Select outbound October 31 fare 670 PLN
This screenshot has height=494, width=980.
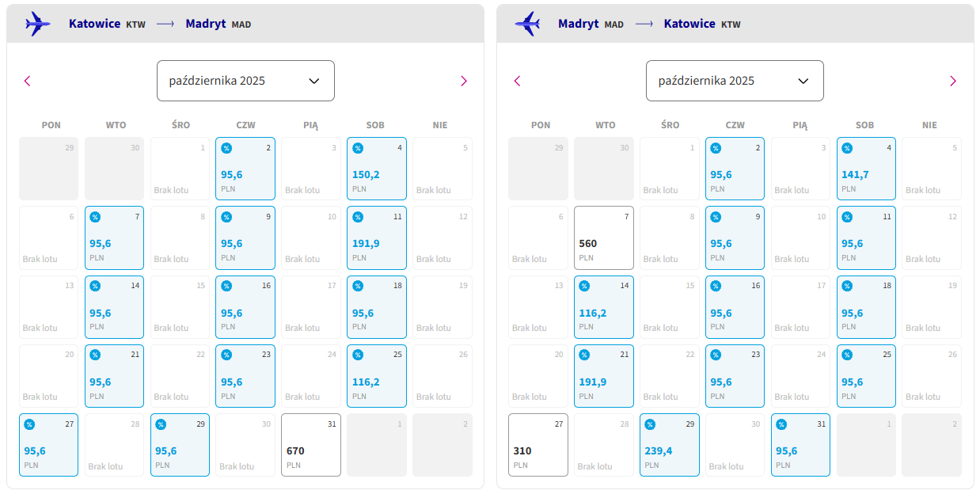pyautogui.click(x=311, y=445)
